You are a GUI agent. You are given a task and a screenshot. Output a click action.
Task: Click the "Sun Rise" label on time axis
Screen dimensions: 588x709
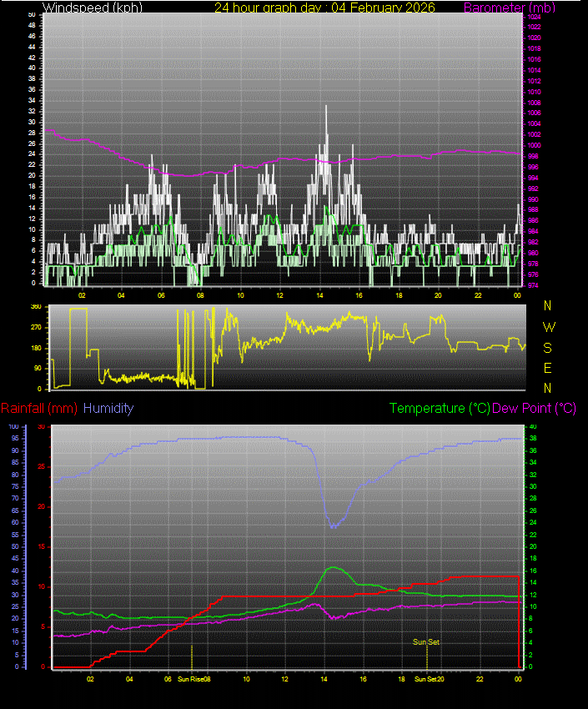pos(191,680)
